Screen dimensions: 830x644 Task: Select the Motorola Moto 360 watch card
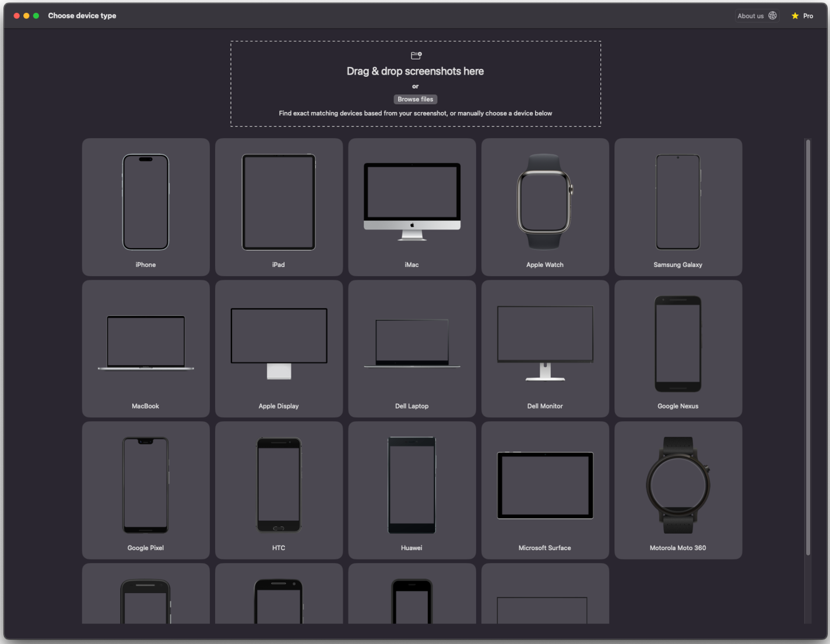point(678,490)
